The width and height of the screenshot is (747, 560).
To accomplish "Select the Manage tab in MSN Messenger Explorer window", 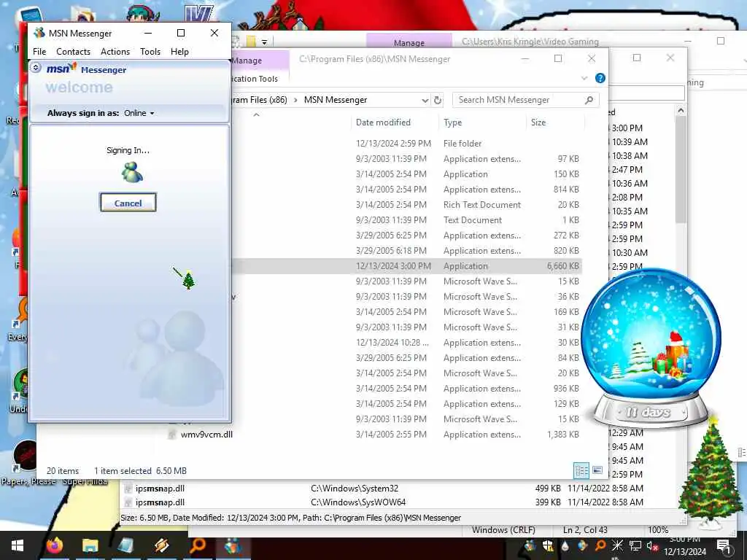I will click(x=260, y=61).
